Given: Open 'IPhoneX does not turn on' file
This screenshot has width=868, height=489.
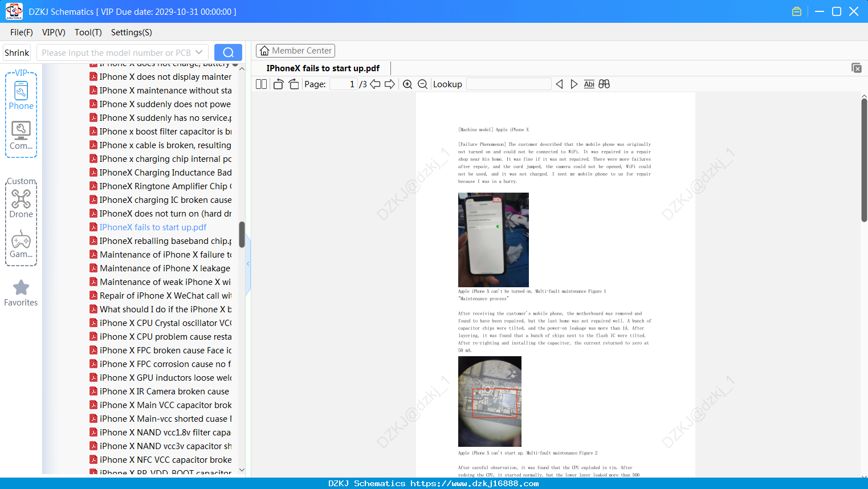Looking at the screenshot, I should pyautogui.click(x=161, y=214).
